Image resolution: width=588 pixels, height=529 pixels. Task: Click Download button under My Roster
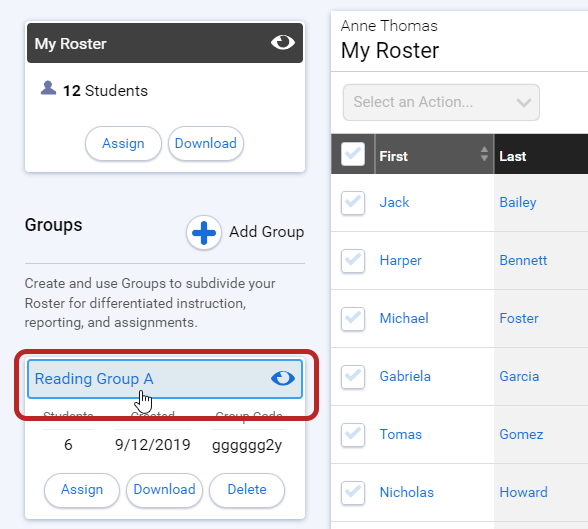[206, 144]
